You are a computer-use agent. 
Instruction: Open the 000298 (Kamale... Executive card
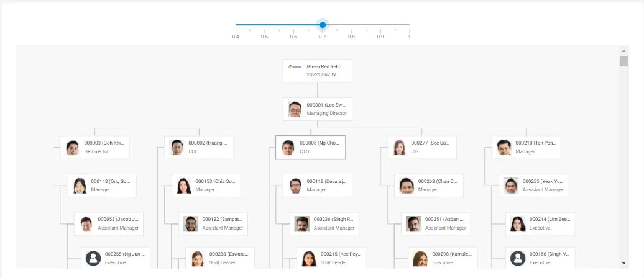tap(443, 258)
